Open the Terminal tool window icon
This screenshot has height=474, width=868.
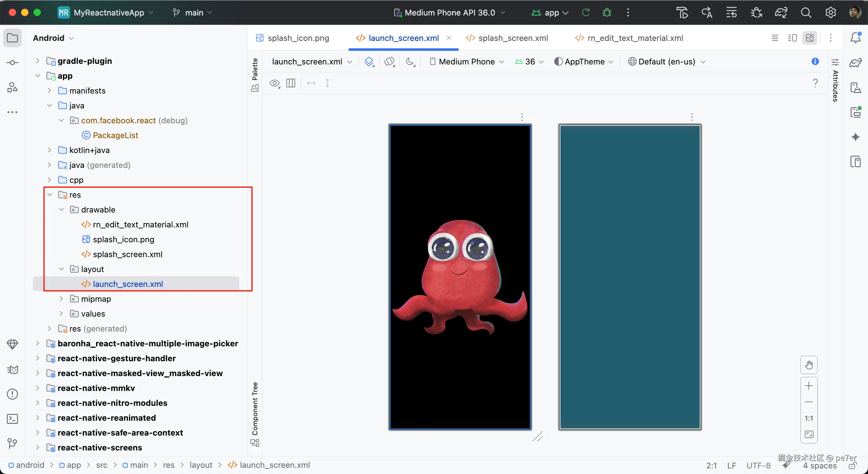[12, 419]
